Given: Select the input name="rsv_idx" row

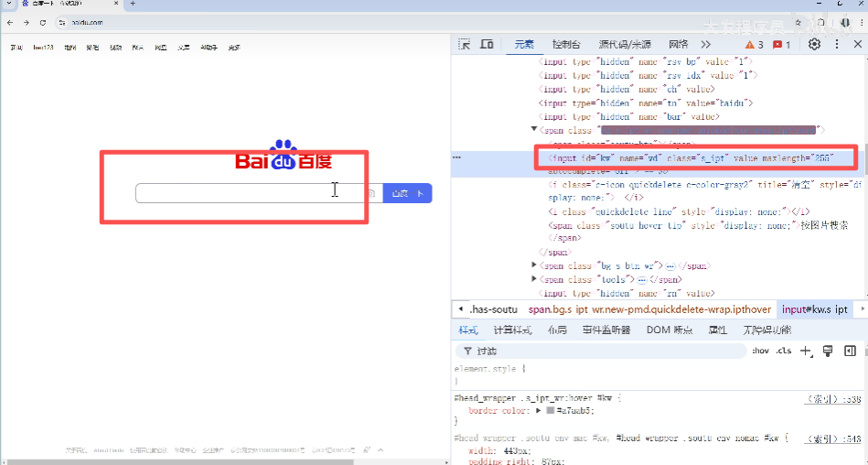Looking at the screenshot, I should pyautogui.click(x=648, y=75).
